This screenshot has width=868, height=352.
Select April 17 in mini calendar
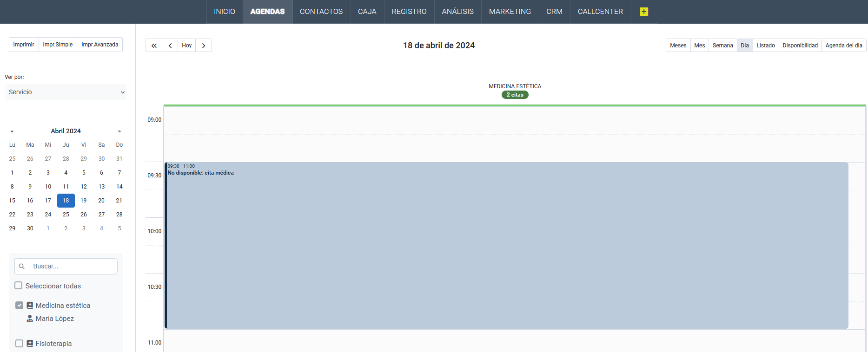pyautogui.click(x=48, y=201)
